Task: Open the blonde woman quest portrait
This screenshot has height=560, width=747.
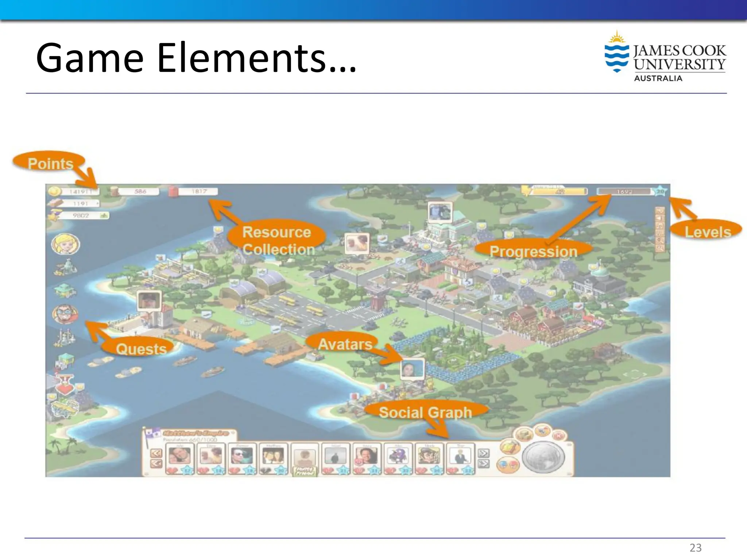Action: pos(65,244)
